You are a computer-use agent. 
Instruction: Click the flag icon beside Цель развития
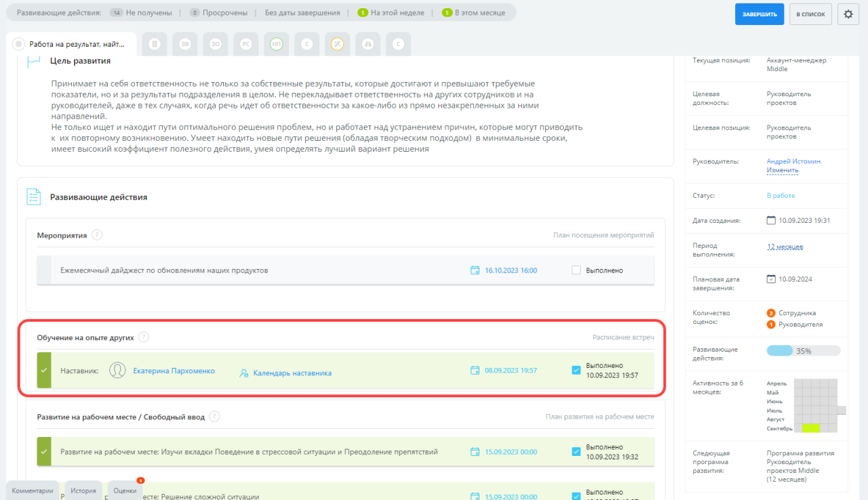pyautogui.click(x=33, y=61)
